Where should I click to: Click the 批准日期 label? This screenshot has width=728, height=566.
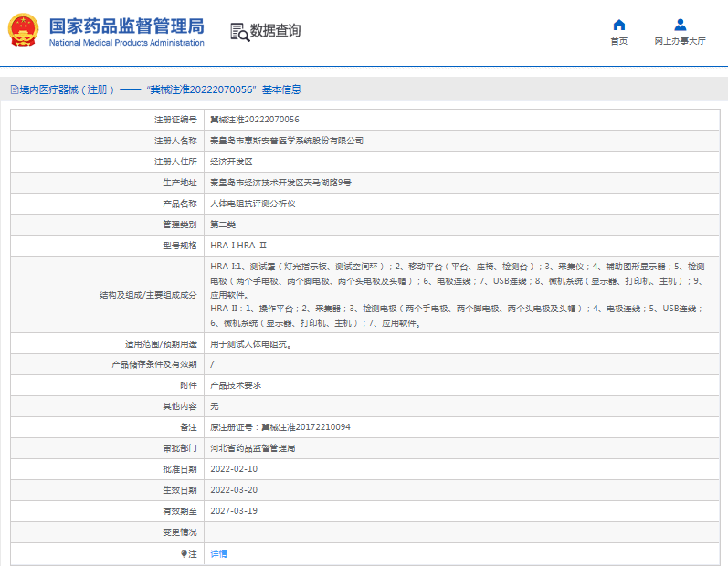click(x=180, y=469)
